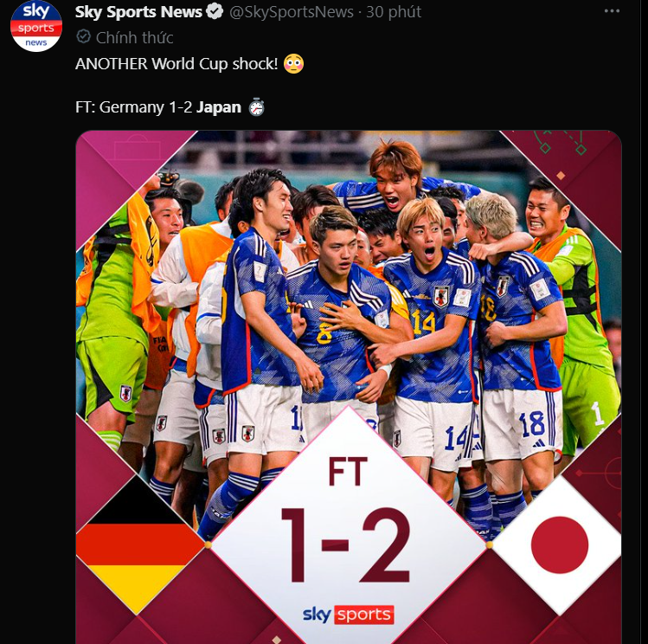Click the German flag in the scorecard
648x644 pixels.
coord(138,544)
